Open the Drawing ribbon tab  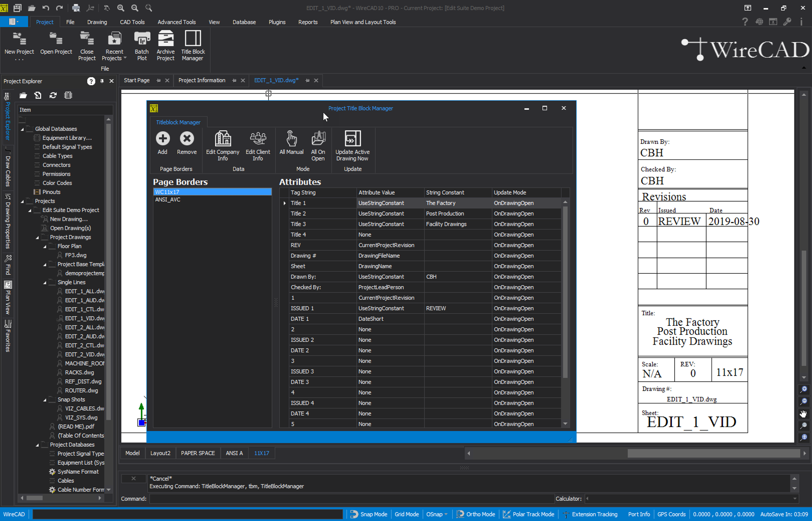tap(97, 22)
